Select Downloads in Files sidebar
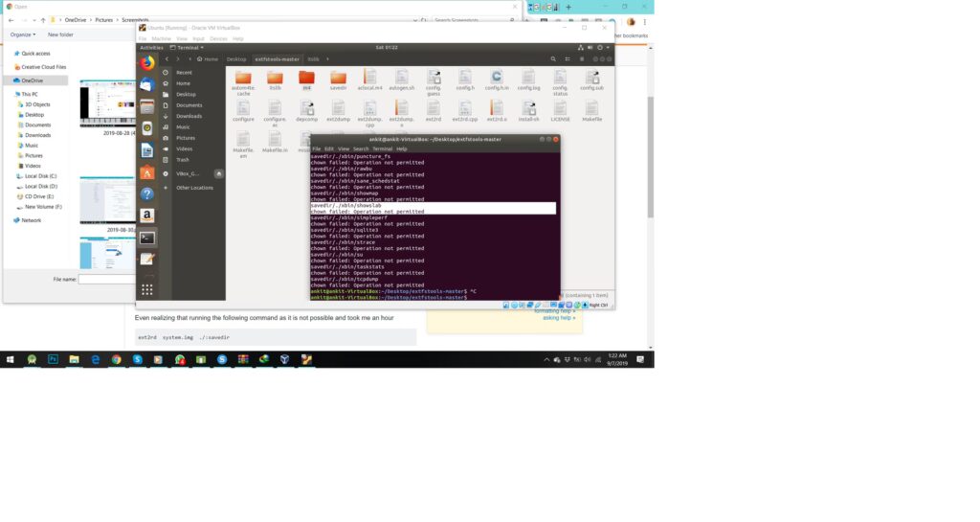Screen dimensions: 980x522 coord(188,116)
